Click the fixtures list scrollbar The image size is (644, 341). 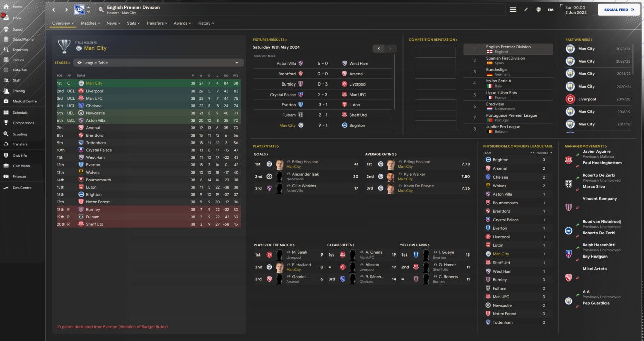tap(395, 81)
